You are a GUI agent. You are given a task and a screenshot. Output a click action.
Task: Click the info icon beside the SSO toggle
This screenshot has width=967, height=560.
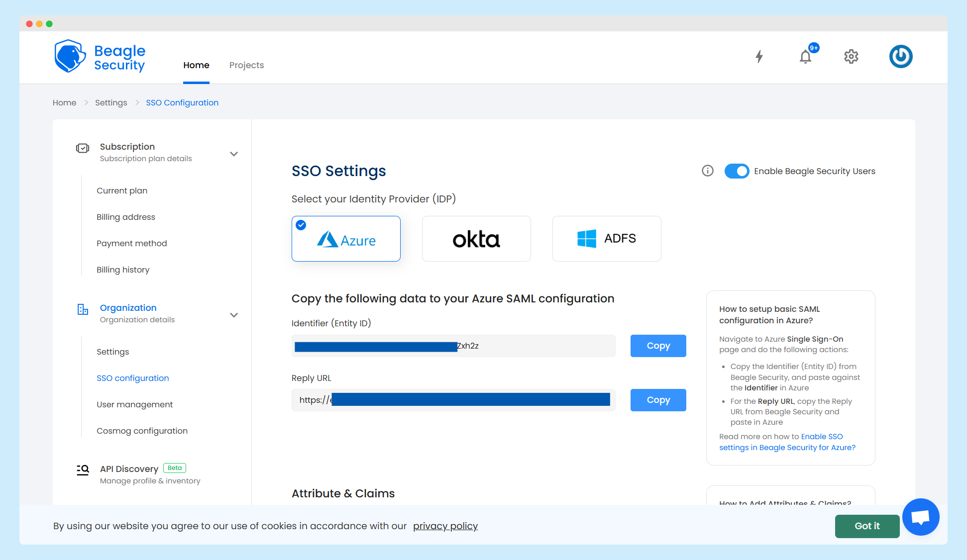pos(707,171)
